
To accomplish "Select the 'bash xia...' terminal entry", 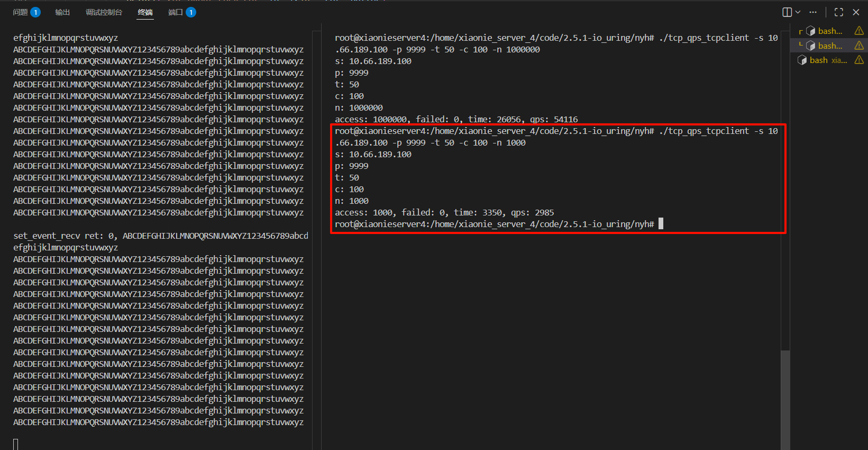I will pyautogui.click(x=829, y=60).
